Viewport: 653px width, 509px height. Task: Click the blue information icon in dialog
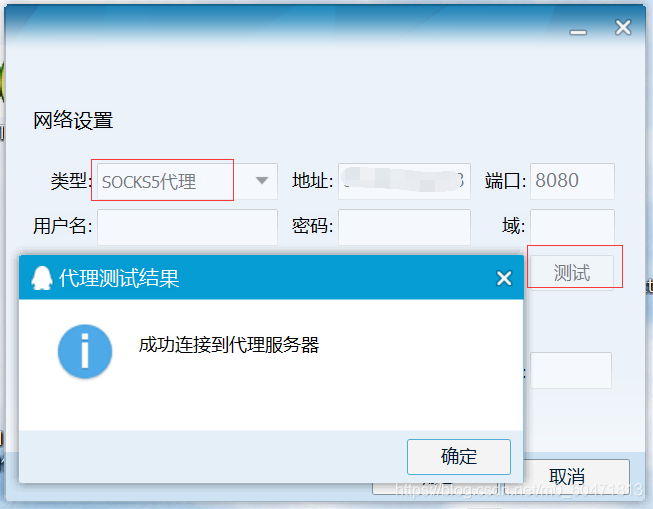[x=85, y=351]
